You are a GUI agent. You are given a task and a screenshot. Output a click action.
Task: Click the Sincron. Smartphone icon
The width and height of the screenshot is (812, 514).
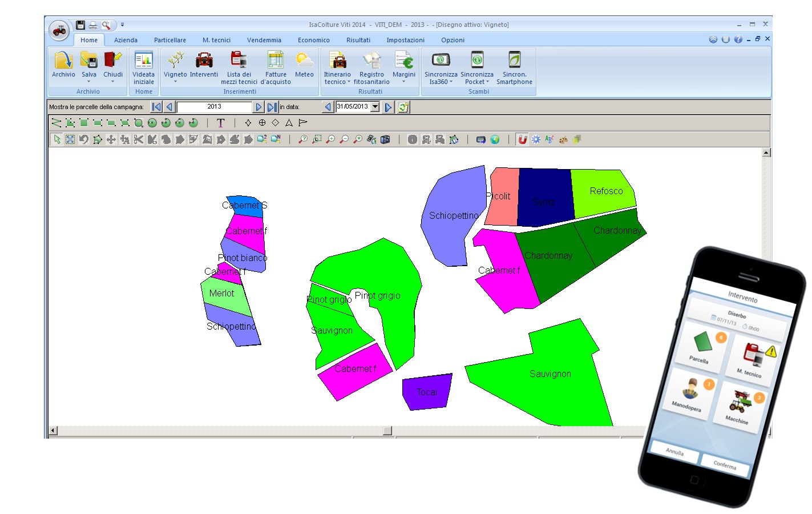coord(514,61)
